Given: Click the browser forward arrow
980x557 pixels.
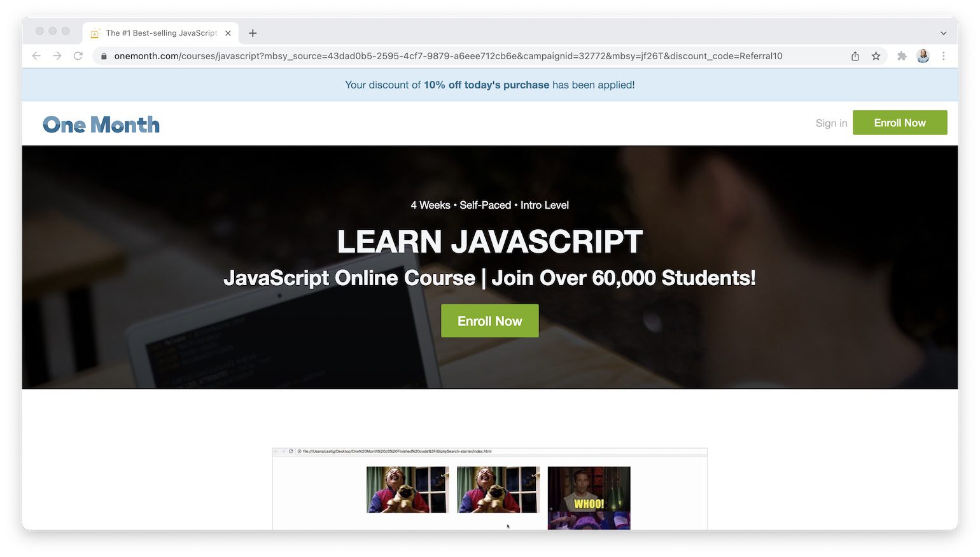Looking at the screenshot, I should [57, 56].
